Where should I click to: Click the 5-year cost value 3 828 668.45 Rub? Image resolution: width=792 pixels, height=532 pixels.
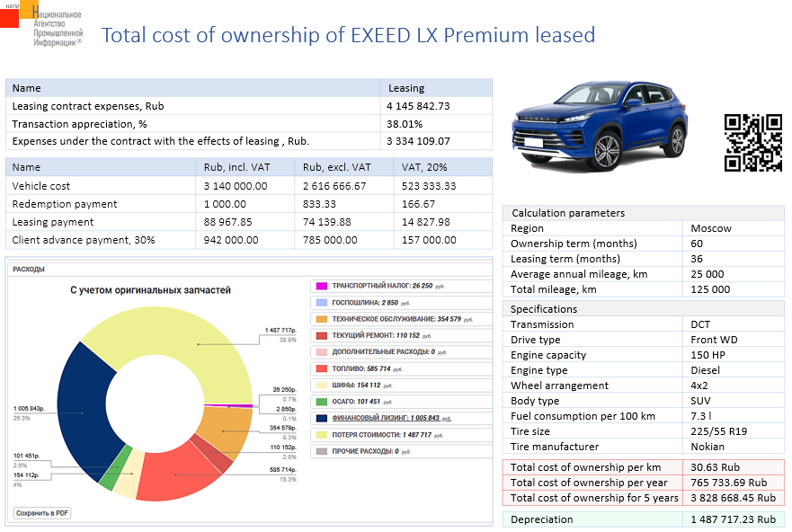(x=734, y=498)
